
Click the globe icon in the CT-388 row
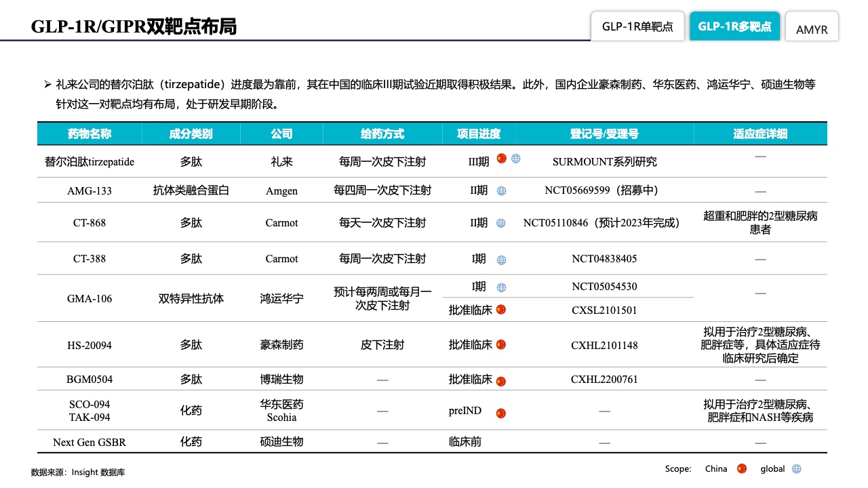point(501,260)
